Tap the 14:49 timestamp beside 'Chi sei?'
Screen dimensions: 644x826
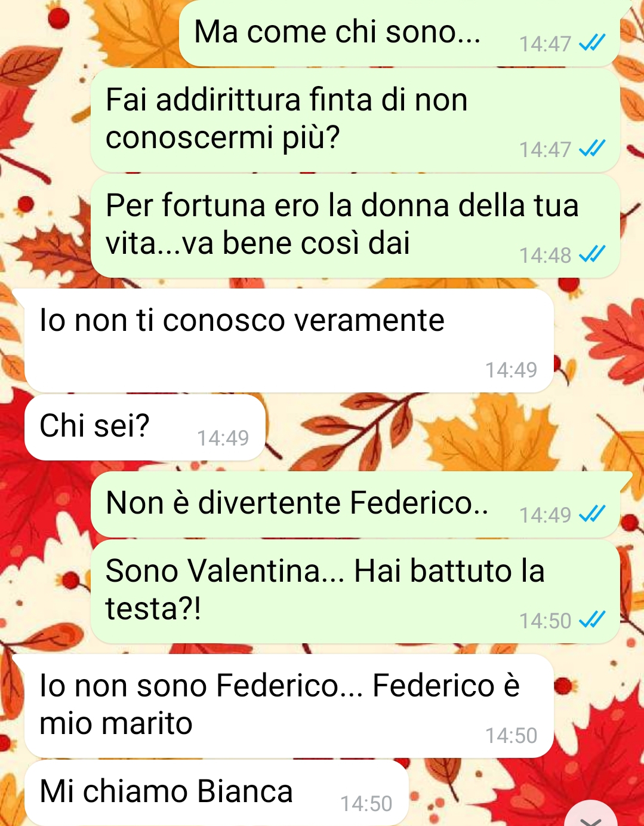[223, 438]
